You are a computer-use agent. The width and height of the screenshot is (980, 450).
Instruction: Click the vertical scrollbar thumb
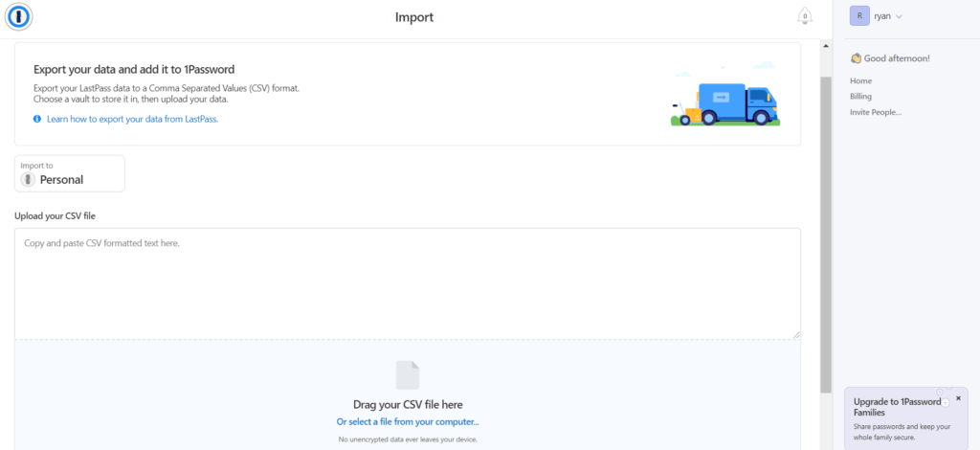[x=826, y=235]
